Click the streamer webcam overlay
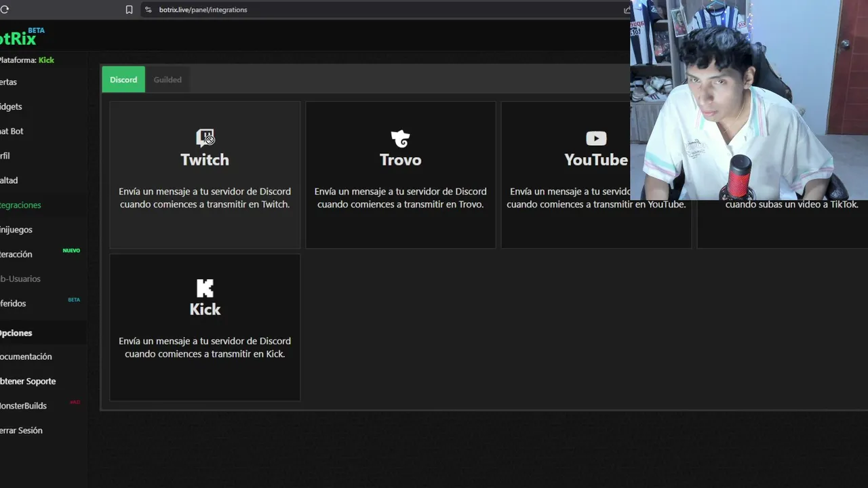This screenshot has width=868, height=488. point(749,100)
